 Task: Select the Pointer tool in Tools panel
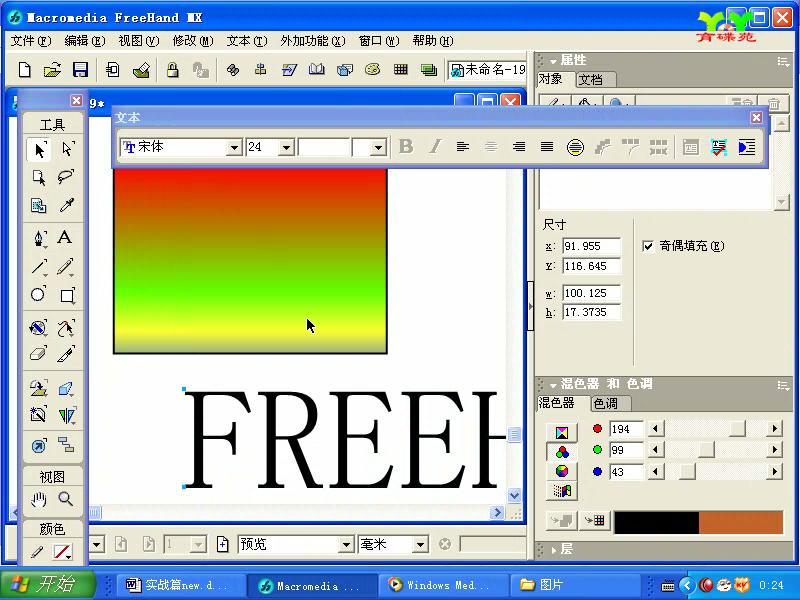39,149
